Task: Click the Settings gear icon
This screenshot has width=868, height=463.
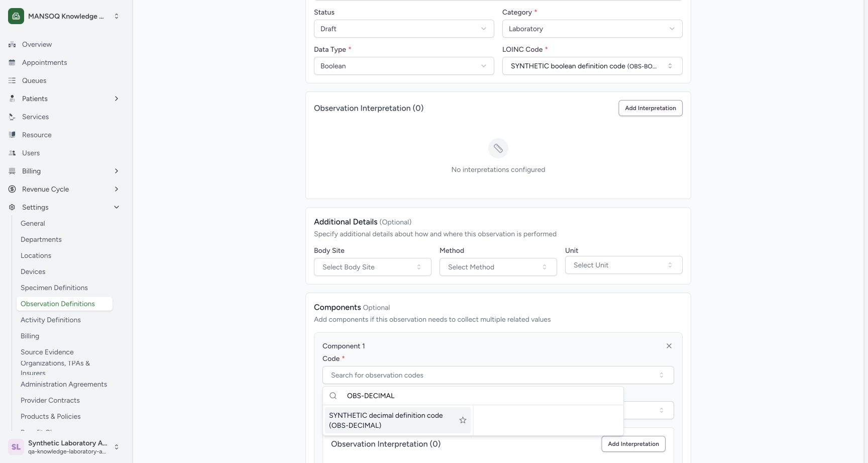Action: pos(12,207)
